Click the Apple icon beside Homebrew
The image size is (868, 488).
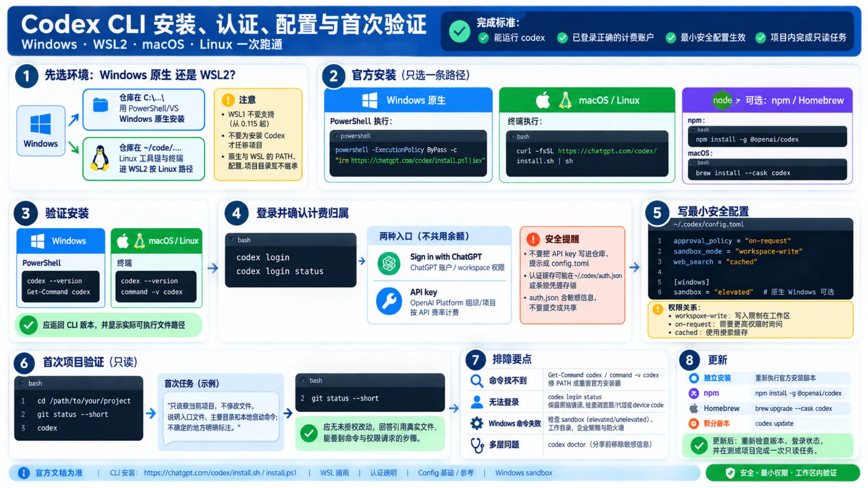694,408
